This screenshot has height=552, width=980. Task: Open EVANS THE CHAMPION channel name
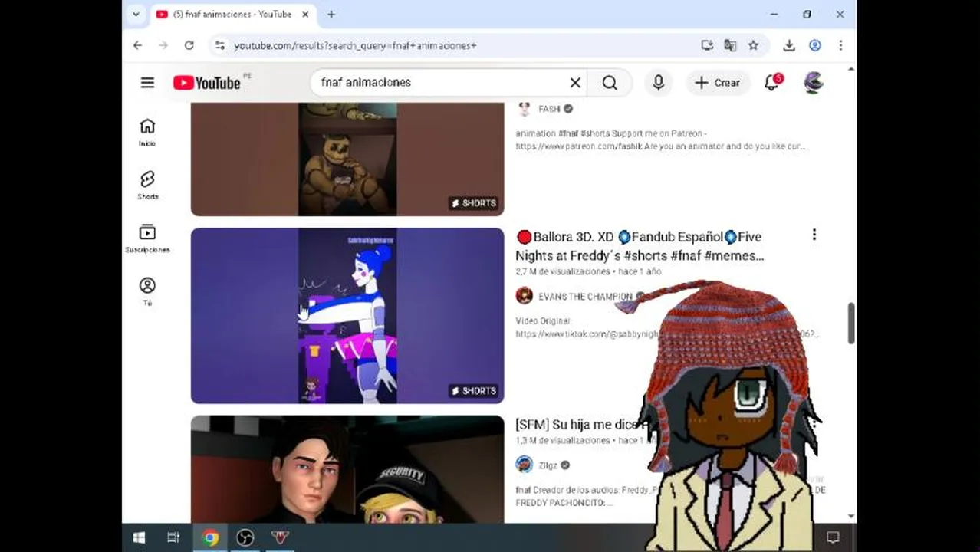[x=585, y=297]
